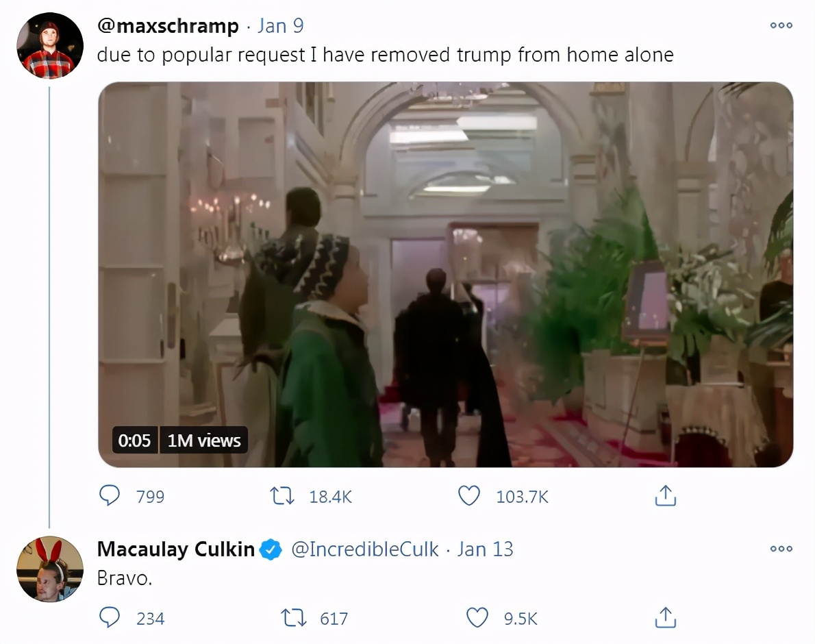Open the @IncredibleCulk handle link
The width and height of the screenshot is (815, 644).
(365, 549)
